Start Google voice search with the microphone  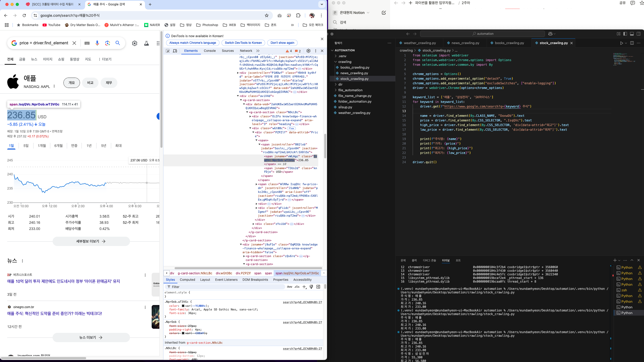click(97, 43)
